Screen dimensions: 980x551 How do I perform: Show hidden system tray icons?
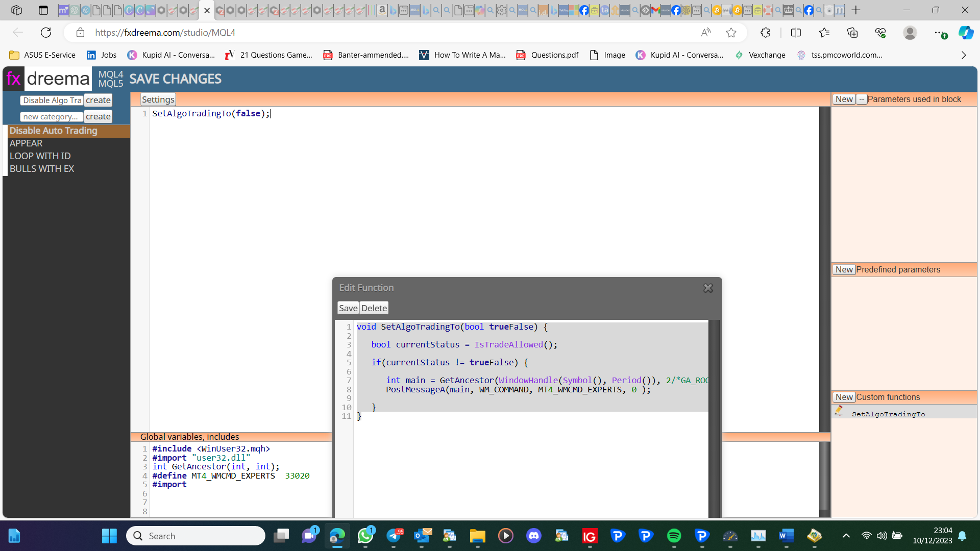coord(846,536)
